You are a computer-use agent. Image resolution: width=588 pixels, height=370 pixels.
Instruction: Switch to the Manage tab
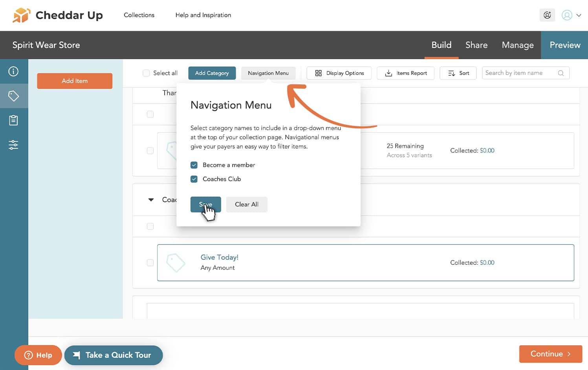click(517, 45)
